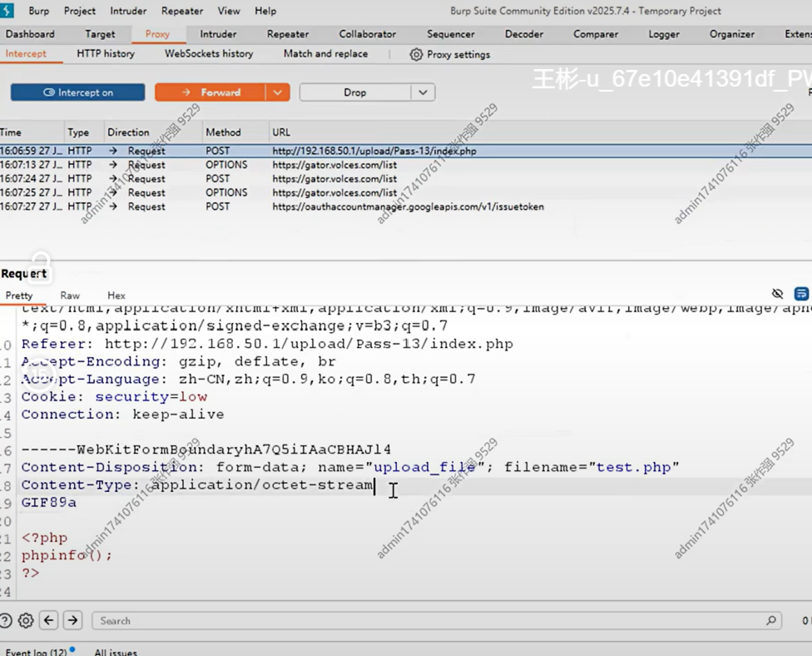Switch to the Hex view tab
The image size is (812, 656).
[x=116, y=296]
